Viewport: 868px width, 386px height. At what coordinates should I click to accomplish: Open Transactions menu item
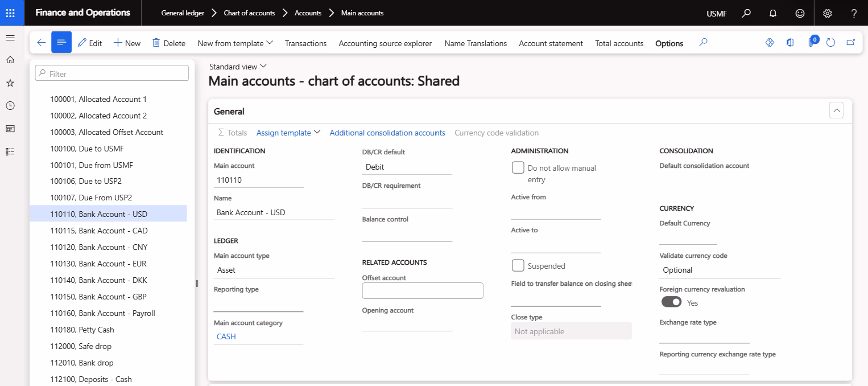tap(306, 43)
